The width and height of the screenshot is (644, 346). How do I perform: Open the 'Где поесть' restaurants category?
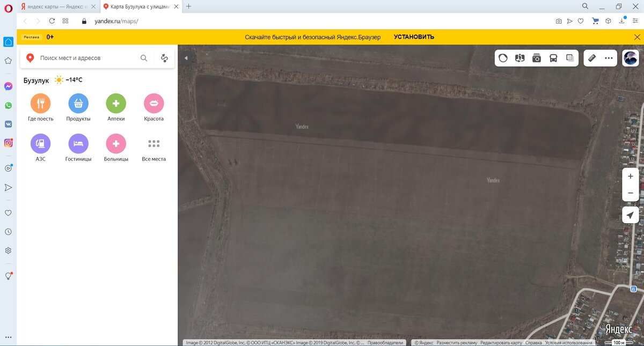41,107
